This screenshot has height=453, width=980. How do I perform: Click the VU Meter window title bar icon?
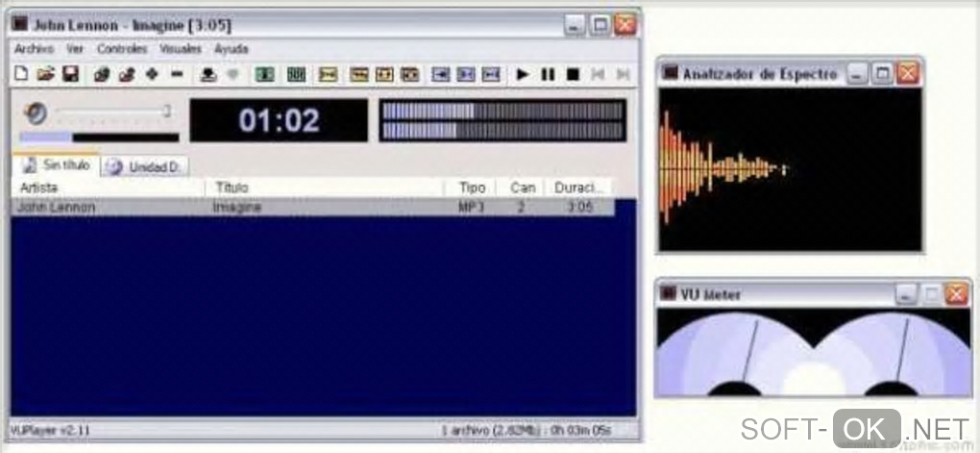pyautogui.click(x=669, y=293)
